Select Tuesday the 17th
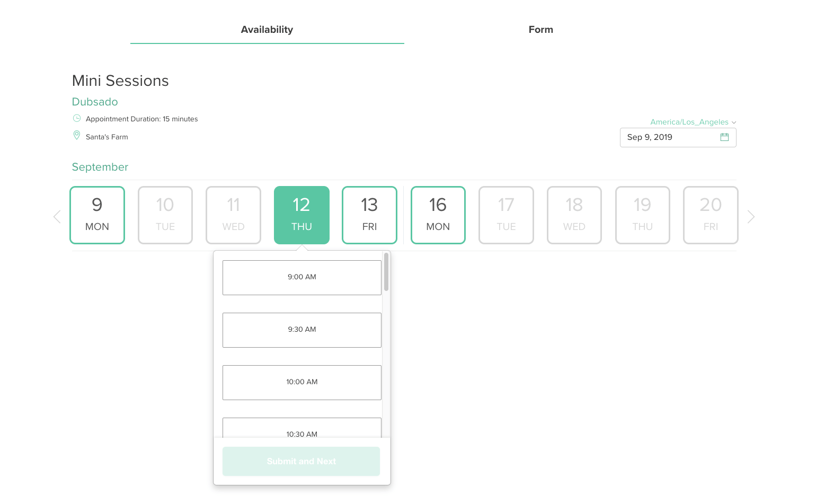 (506, 215)
